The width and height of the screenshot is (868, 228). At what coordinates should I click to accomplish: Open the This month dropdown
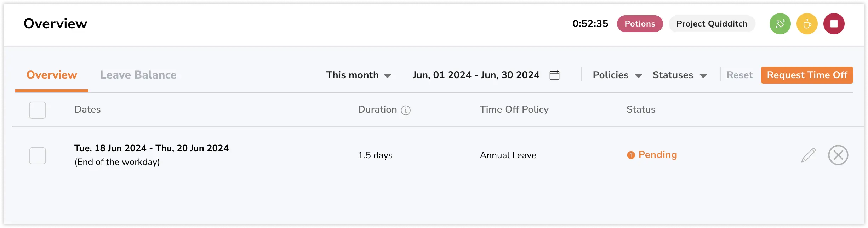pos(358,75)
